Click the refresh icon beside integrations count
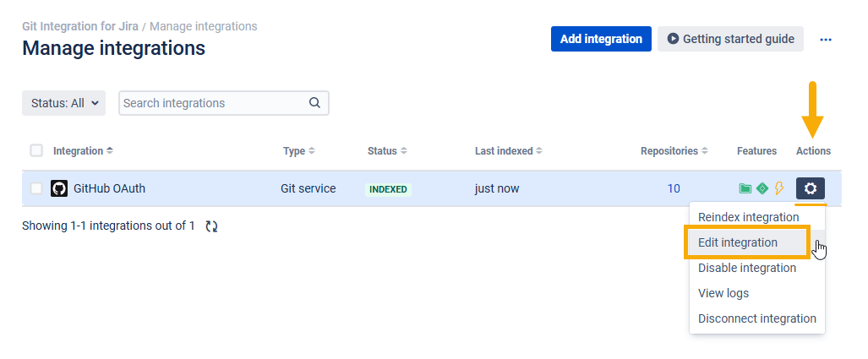868x359 pixels. coord(211,226)
